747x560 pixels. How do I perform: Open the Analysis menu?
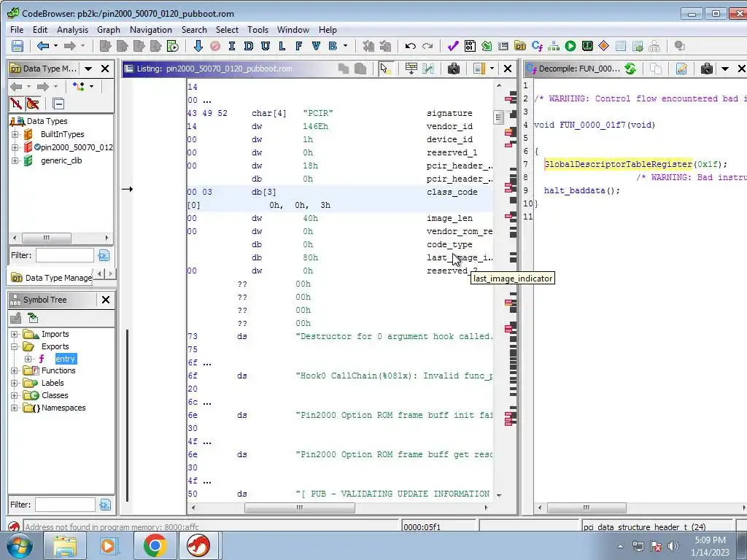pyautogui.click(x=72, y=29)
